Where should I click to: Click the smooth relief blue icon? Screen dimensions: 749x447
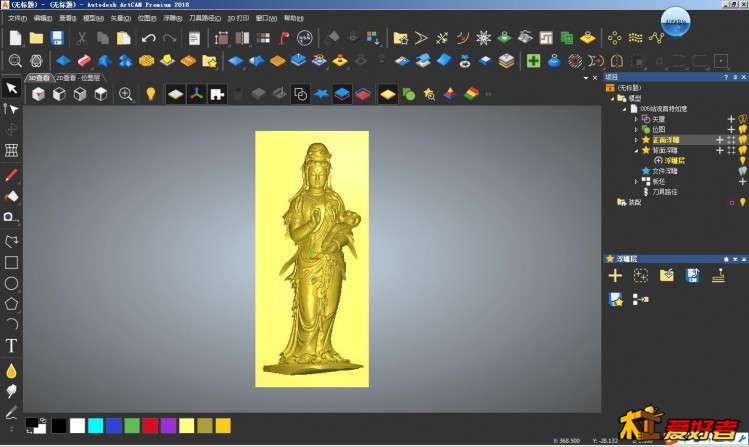tap(63, 61)
